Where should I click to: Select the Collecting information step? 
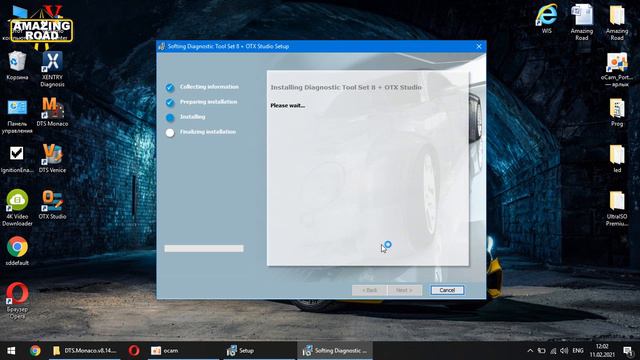209,87
